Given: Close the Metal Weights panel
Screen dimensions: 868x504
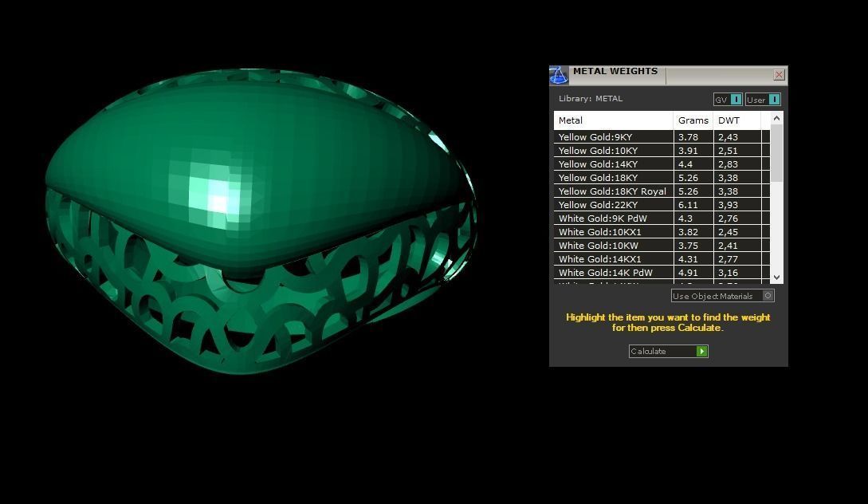Looking at the screenshot, I should (x=779, y=75).
